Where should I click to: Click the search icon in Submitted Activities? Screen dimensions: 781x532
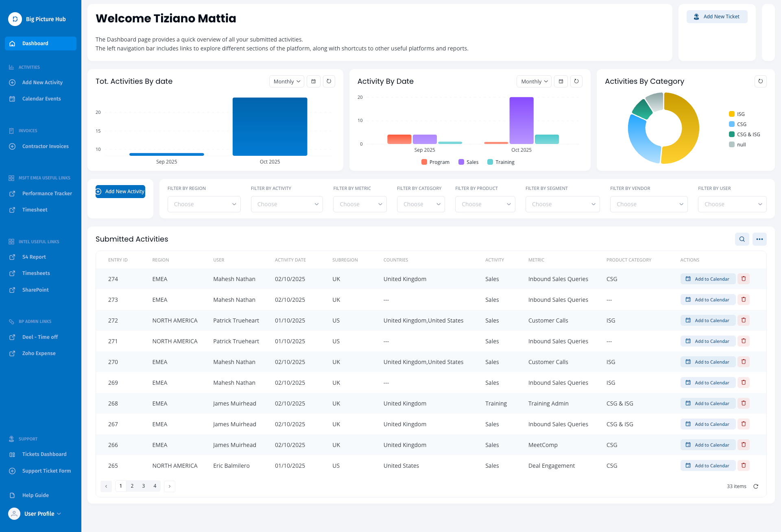tap(742, 239)
